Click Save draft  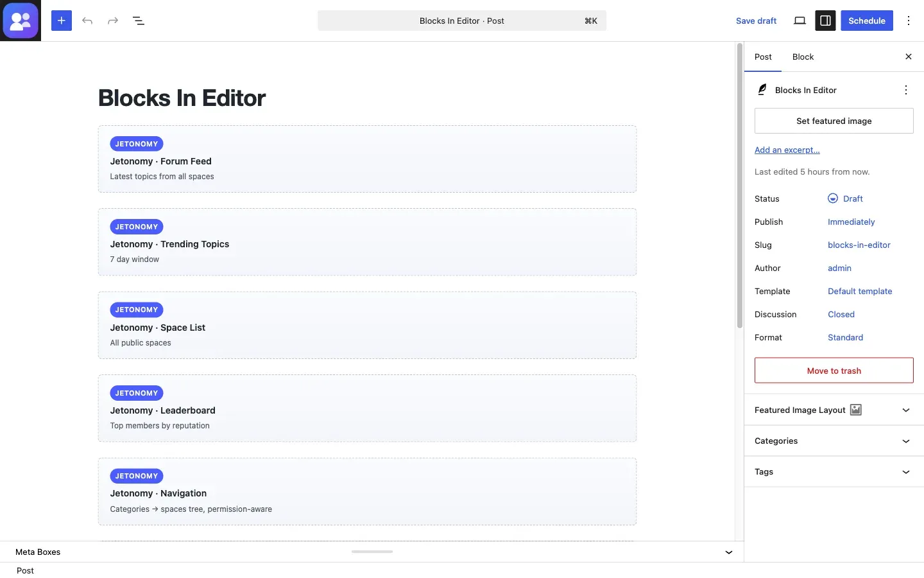click(x=756, y=21)
